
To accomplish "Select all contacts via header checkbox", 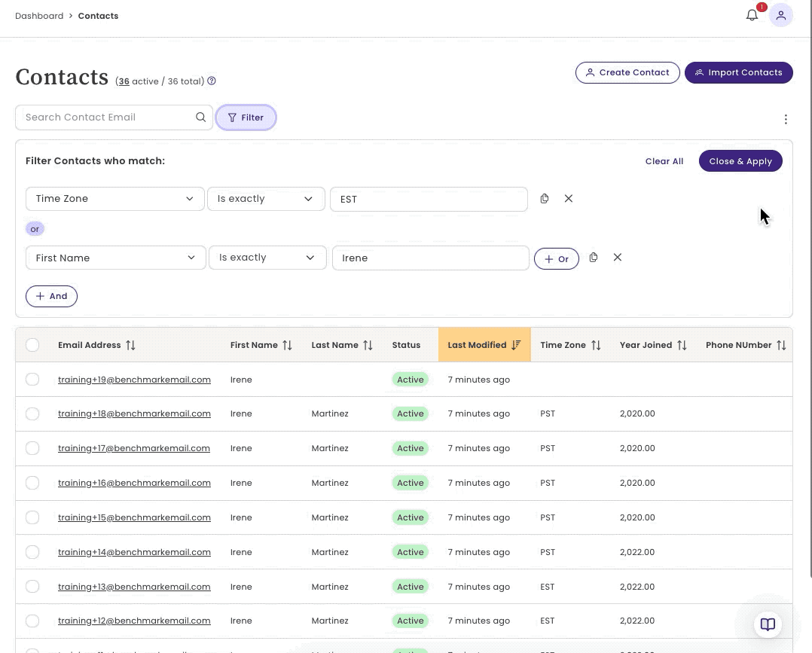I will coord(32,344).
